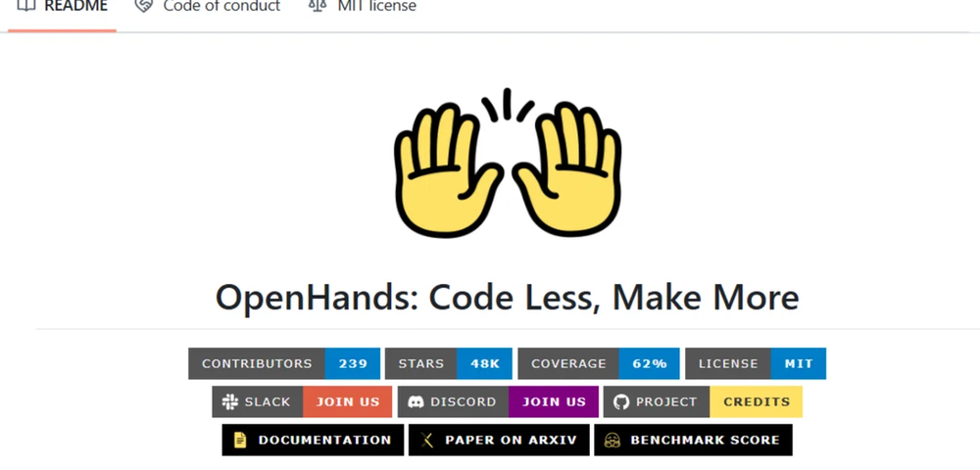Click the heart-handshake icon beside Code of conduct

pyautogui.click(x=144, y=6)
